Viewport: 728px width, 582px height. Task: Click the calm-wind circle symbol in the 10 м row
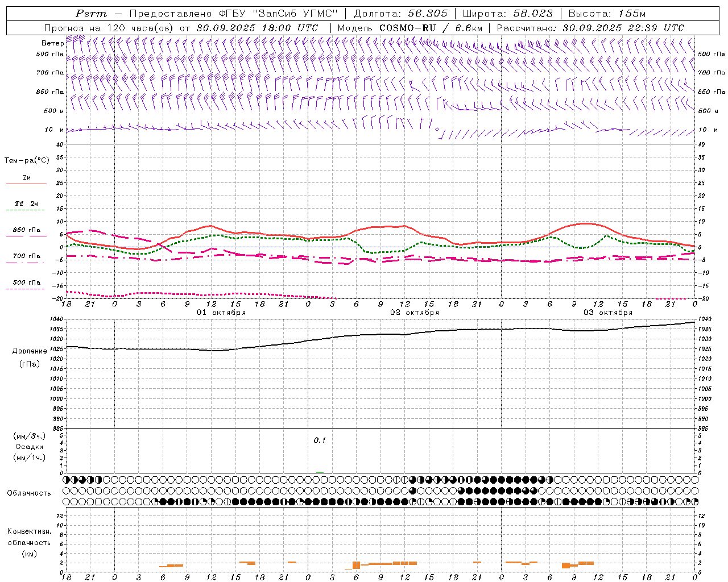(x=437, y=130)
